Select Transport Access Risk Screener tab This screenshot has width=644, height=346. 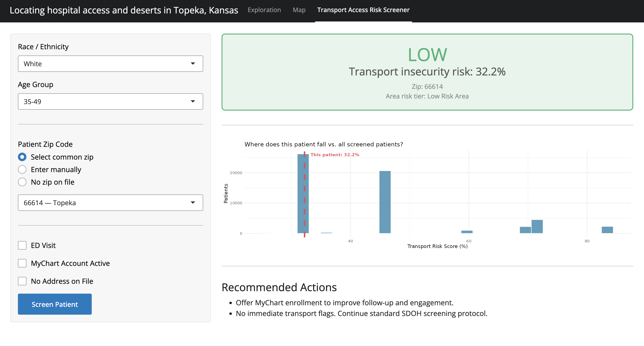pyautogui.click(x=363, y=10)
